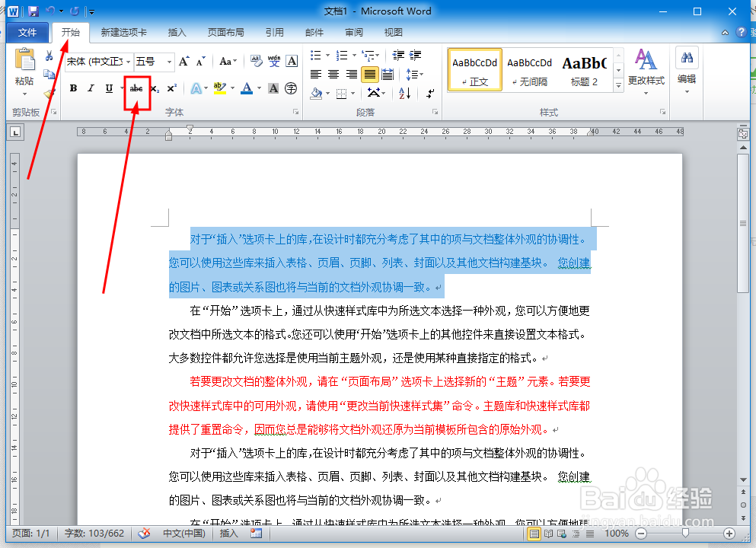The image size is (756, 548).
Task: Toggle italic formatting
Action: [x=91, y=88]
